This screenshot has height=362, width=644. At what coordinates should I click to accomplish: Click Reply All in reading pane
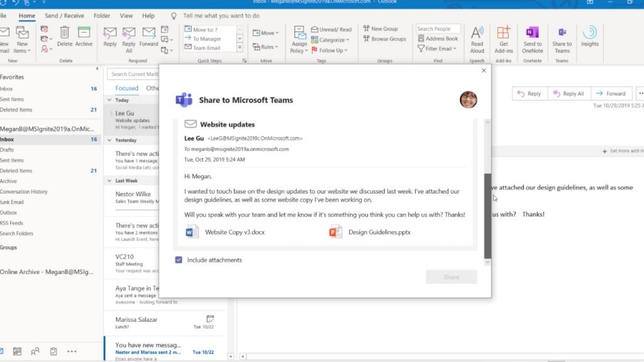pos(569,94)
